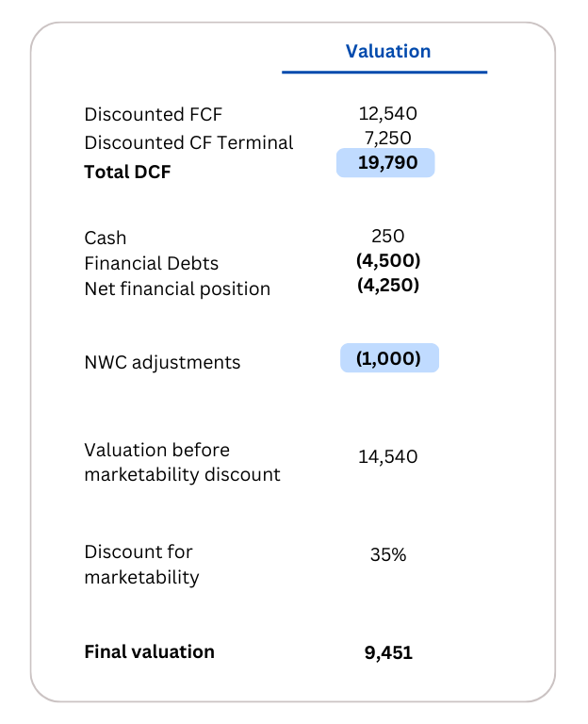Select the Discounted CF Terminal label
Viewport: 588px width, 724px height.
(x=188, y=143)
